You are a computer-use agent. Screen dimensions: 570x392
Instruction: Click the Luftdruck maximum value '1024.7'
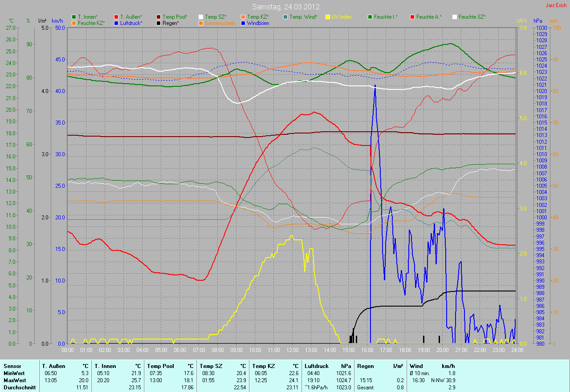pos(343,380)
